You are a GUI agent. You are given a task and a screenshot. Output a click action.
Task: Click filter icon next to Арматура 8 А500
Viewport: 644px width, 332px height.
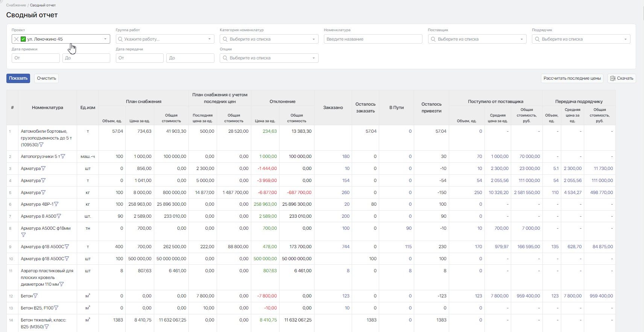59,216
